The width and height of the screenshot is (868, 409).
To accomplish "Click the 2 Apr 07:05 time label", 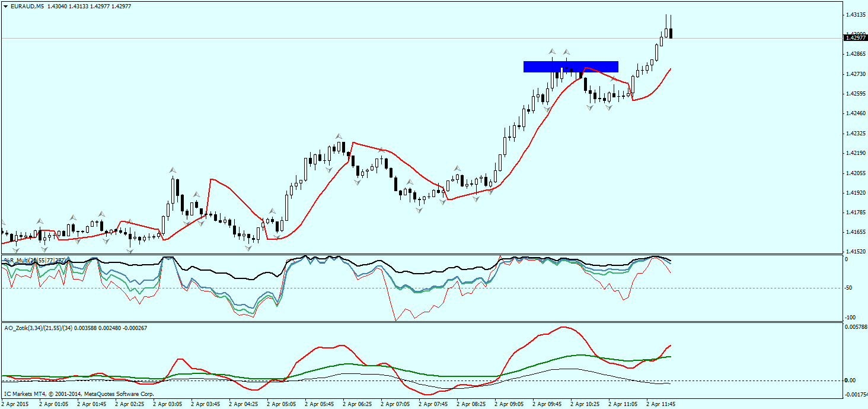I will pos(395,404).
